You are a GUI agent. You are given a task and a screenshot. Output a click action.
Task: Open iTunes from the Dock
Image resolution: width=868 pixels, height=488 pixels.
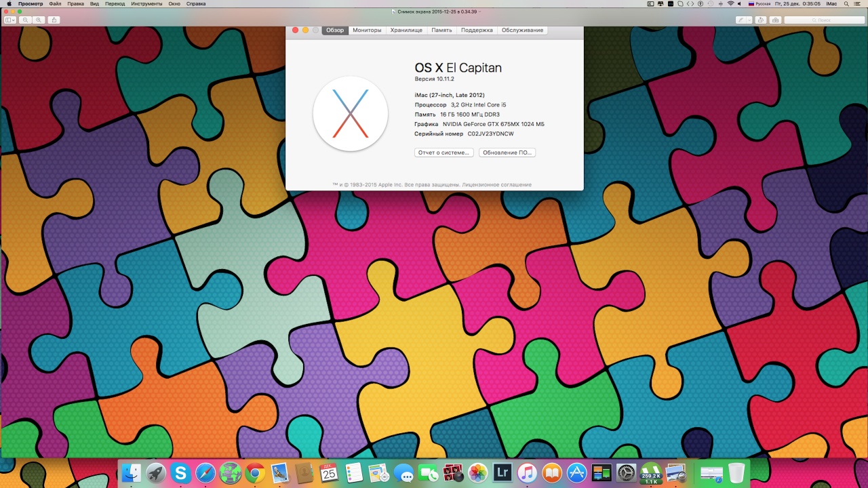pyautogui.click(x=527, y=472)
